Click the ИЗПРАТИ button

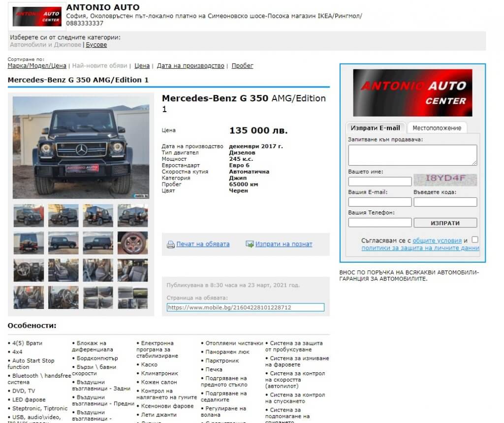pos(445,223)
